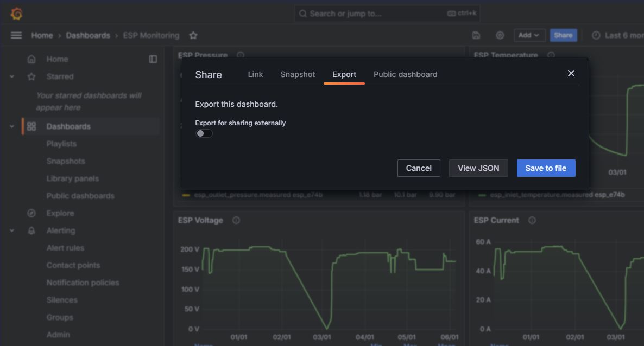The height and width of the screenshot is (346, 644).
Task: Show ESP Voltage panel info icon
Action: 236,220
